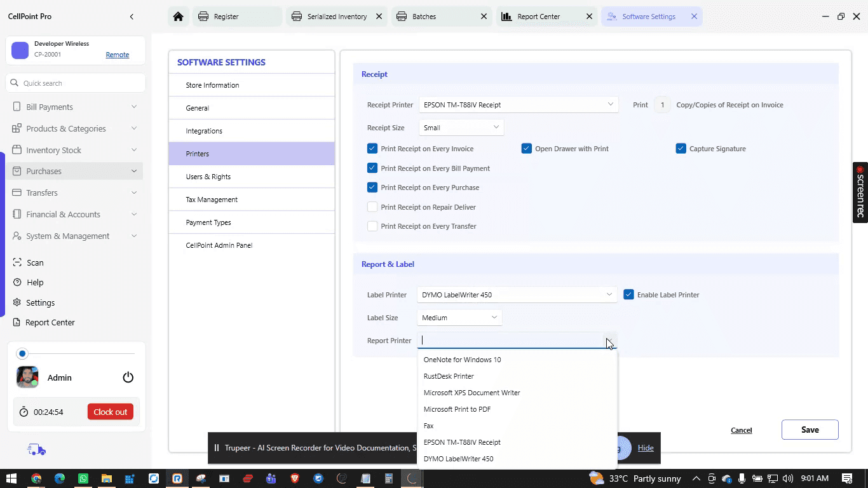Click the Quick search magnifier icon

[x=15, y=83]
